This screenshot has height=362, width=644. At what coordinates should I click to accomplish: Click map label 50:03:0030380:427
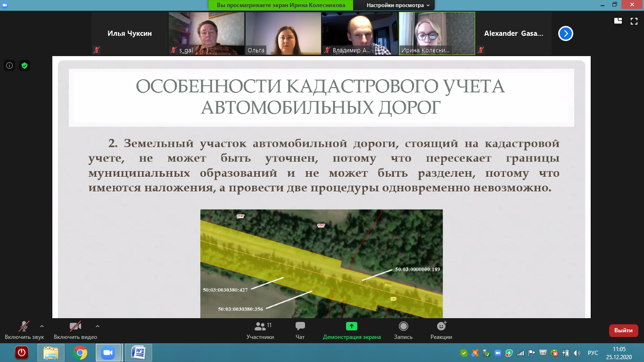click(x=225, y=290)
